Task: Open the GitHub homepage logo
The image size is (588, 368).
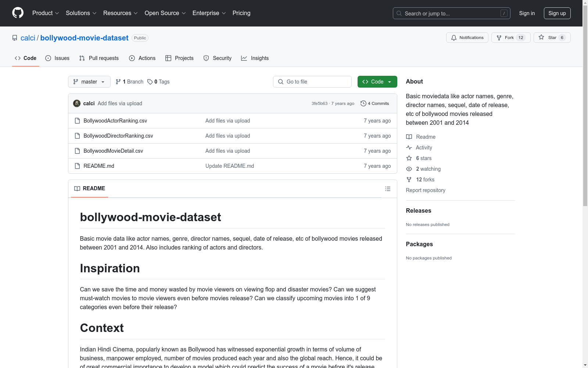Action: pyautogui.click(x=18, y=13)
